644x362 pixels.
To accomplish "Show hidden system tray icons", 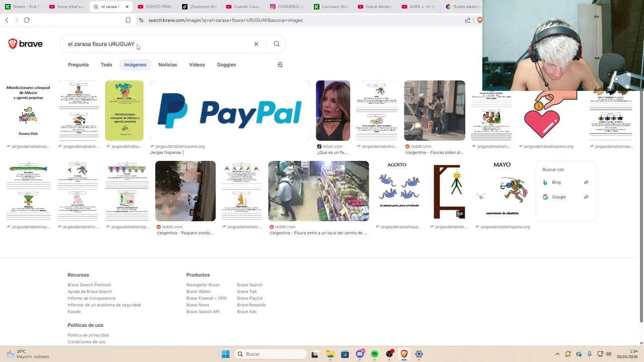I will pos(557,354).
